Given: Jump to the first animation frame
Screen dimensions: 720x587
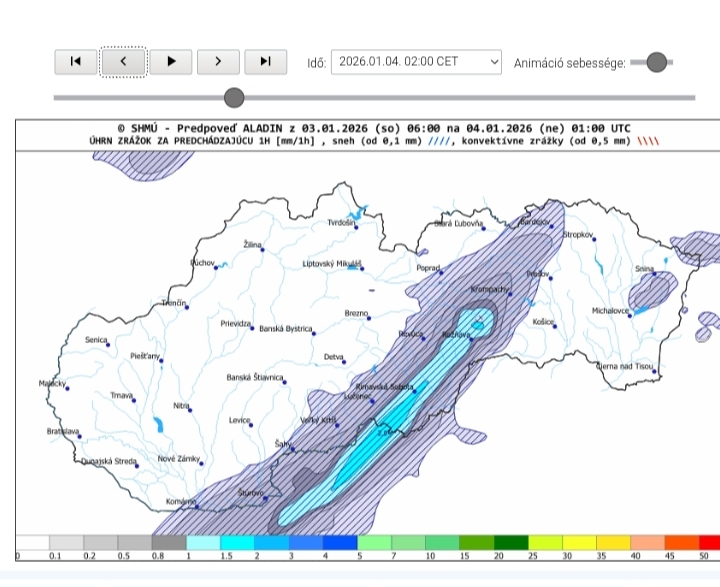Looking at the screenshot, I should [x=75, y=61].
